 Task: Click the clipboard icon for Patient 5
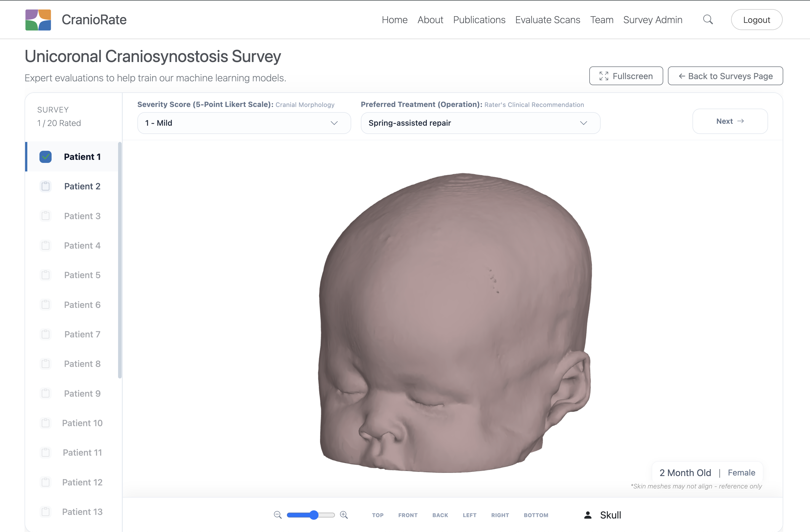(46, 275)
